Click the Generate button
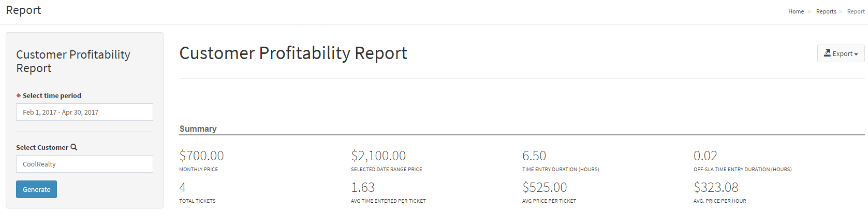Image resolution: width=868 pixels, height=223 pixels. tap(36, 189)
